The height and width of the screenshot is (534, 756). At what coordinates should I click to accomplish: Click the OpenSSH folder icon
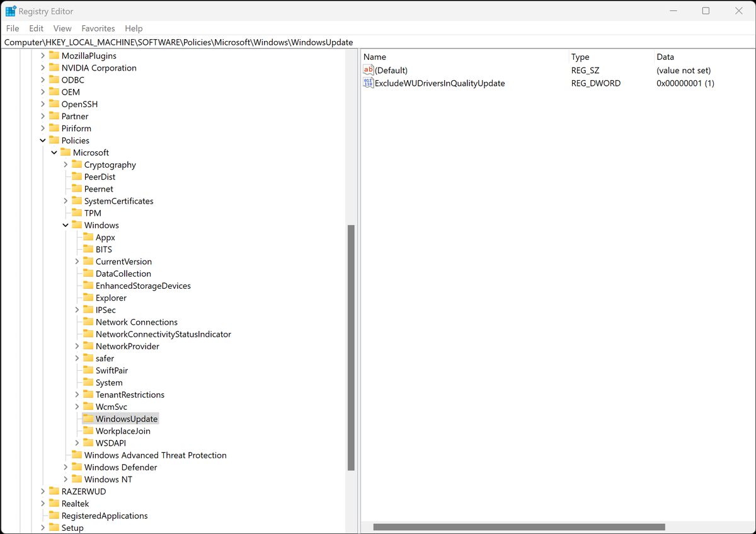(54, 104)
